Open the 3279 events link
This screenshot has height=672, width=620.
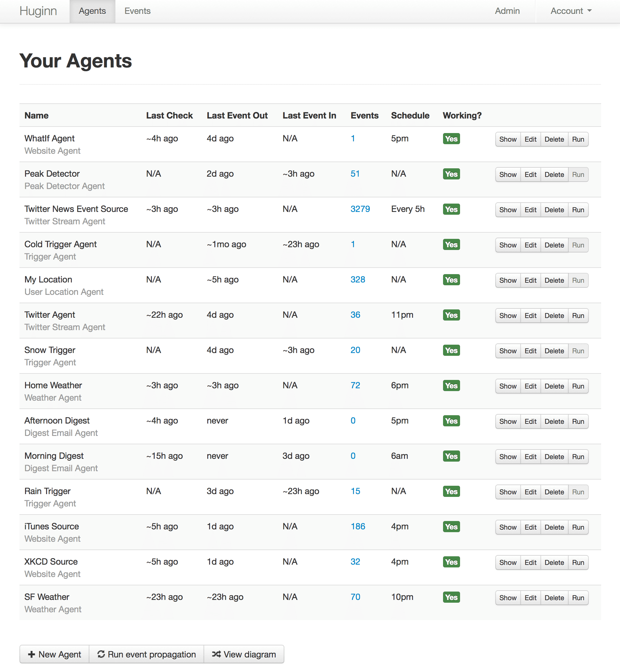click(360, 209)
